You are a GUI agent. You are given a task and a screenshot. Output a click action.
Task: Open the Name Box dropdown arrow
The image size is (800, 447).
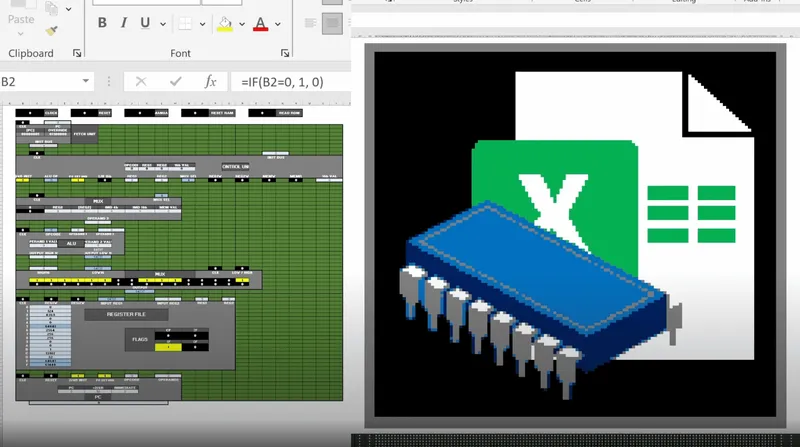(86, 81)
